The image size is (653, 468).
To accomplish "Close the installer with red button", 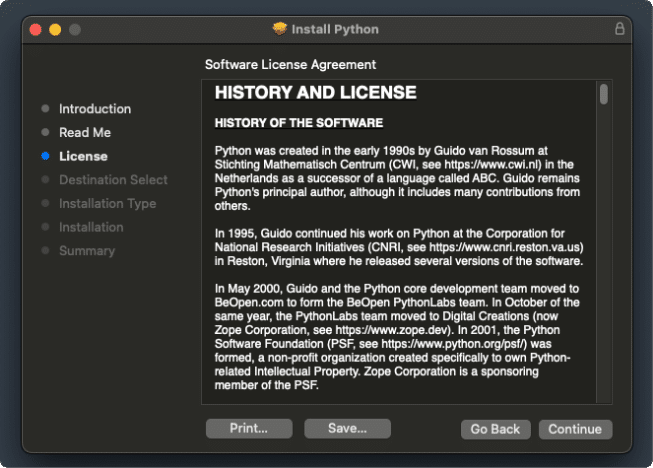I will [x=35, y=30].
